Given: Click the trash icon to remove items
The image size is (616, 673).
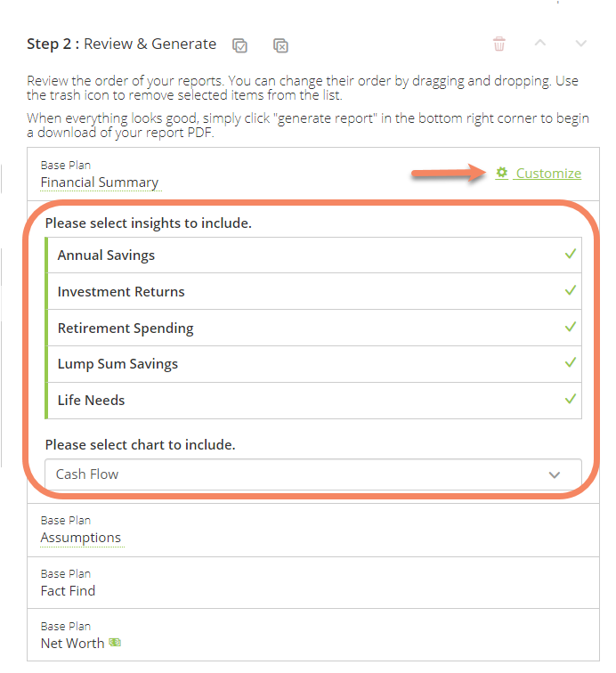Looking at the screenshot, I should 498,44.
